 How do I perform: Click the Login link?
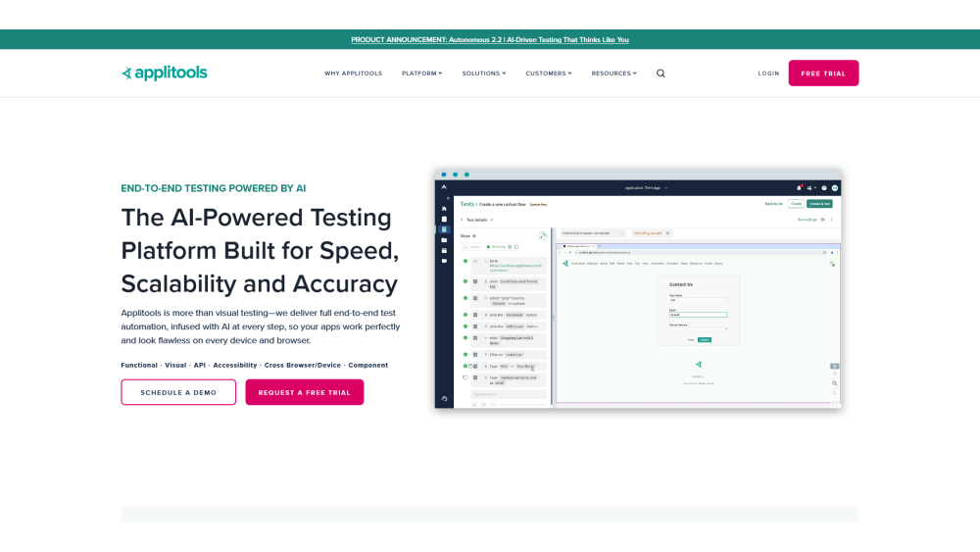tap(768, 74)
